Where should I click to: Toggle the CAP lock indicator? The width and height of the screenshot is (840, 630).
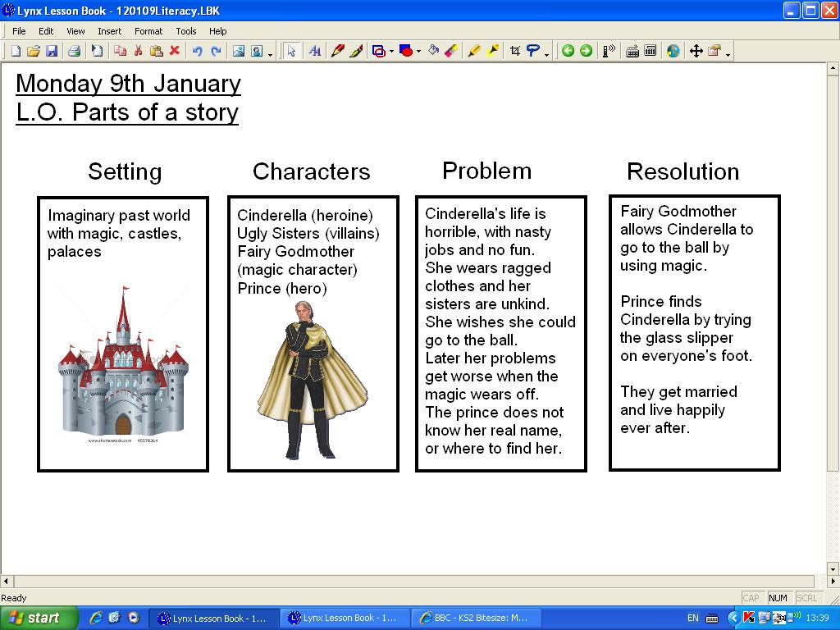click(x=751, y=597)
